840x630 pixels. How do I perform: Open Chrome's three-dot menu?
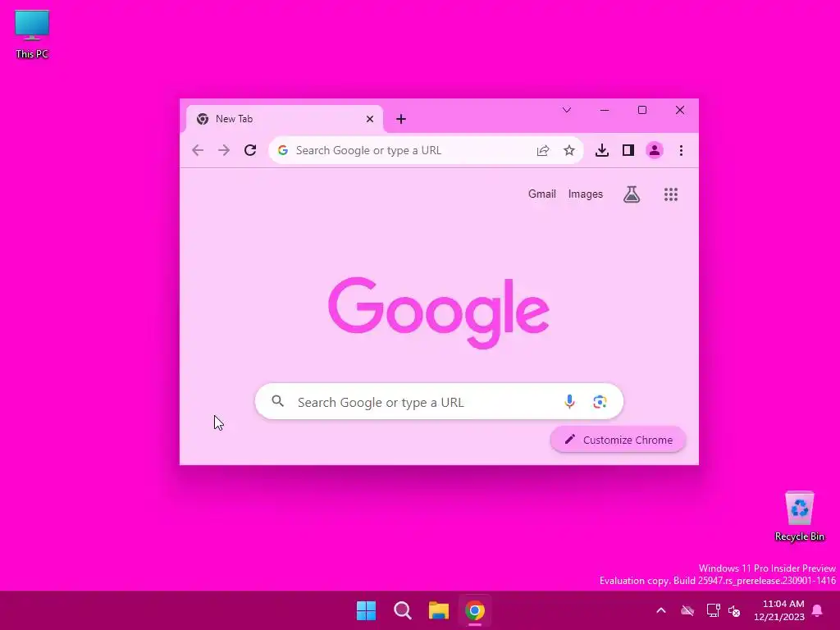(x=681, y=151)
